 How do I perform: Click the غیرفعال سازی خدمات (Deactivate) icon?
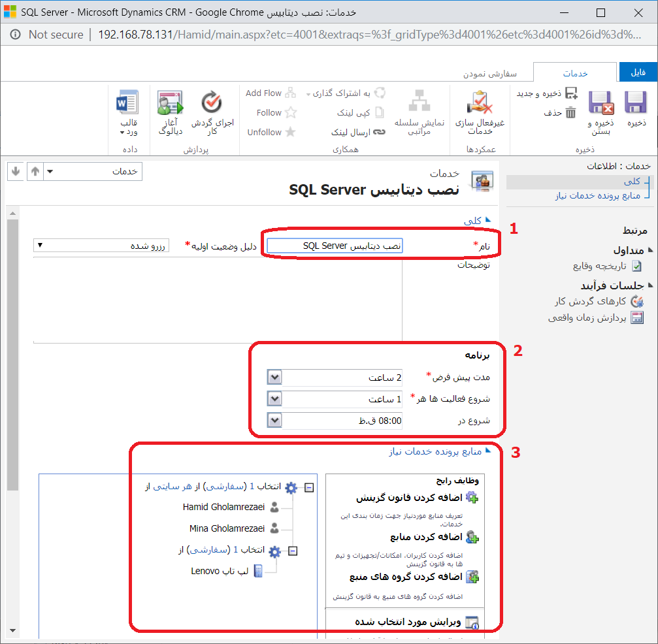[480, 103]
